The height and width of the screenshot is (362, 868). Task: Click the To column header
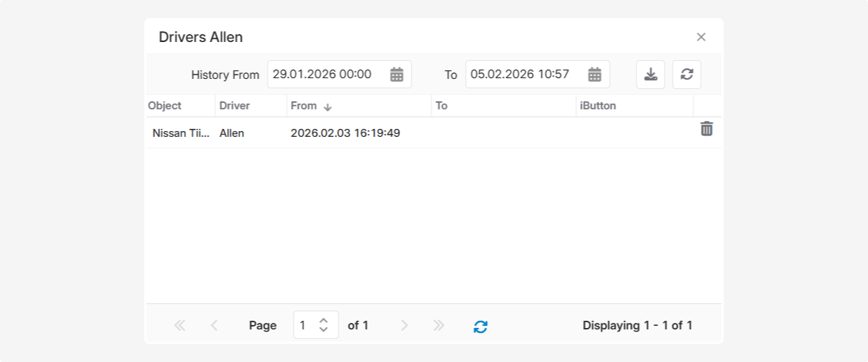tap(441, 106)
